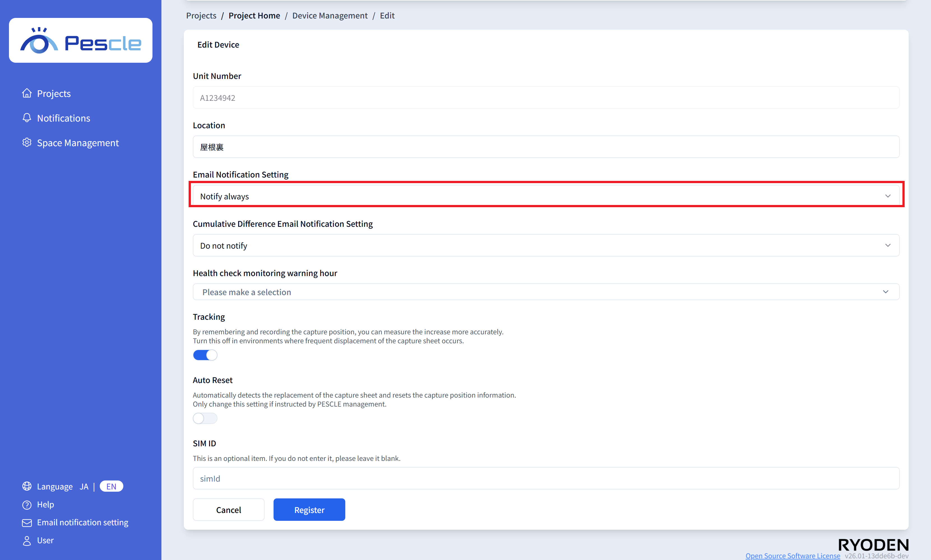Click the SIM ID input field

point(546,479)
